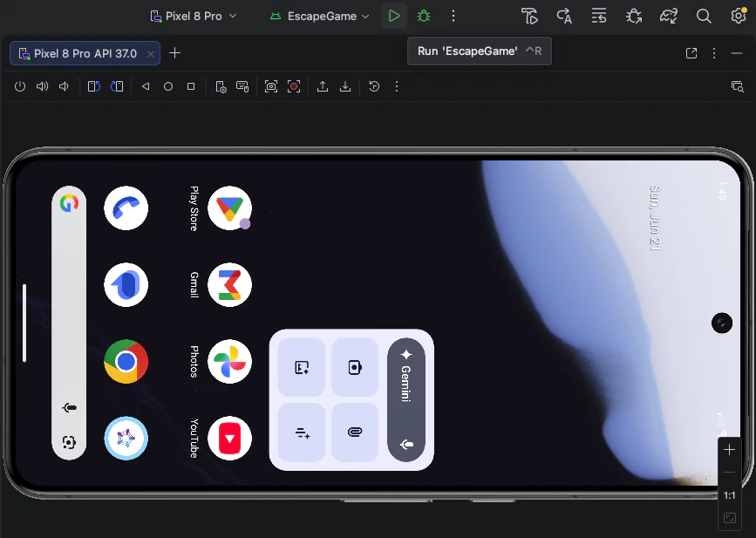
Task: Open IDE settings with the gear icon
Action: (x=739, y=16)
